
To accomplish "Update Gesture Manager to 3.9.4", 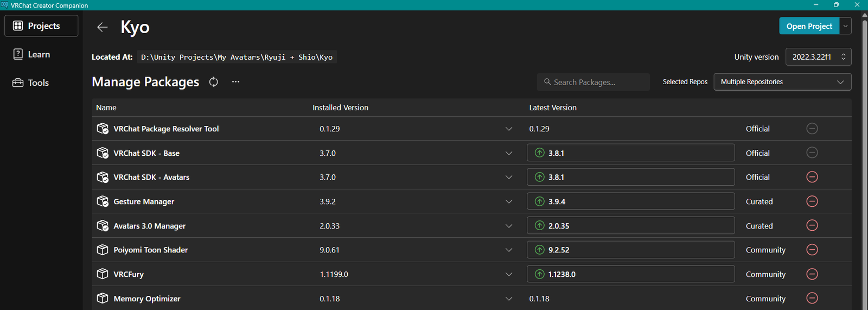I will click(x=630, y=201).
